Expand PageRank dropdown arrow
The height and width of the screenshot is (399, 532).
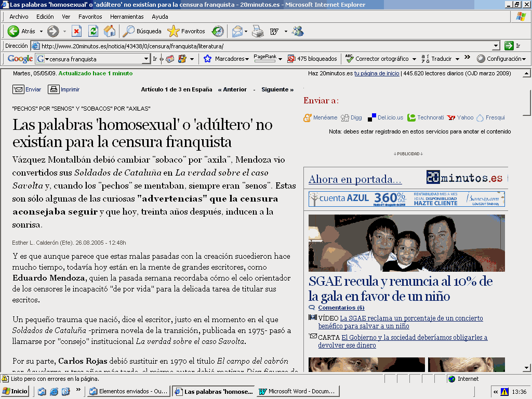[280, 59]
